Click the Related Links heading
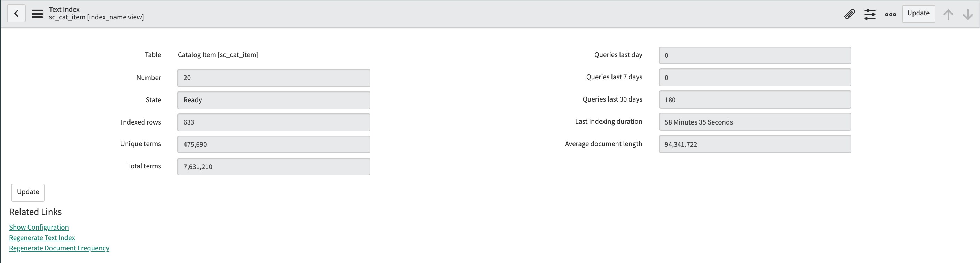The image size is (980, 263). pos(35,212)
